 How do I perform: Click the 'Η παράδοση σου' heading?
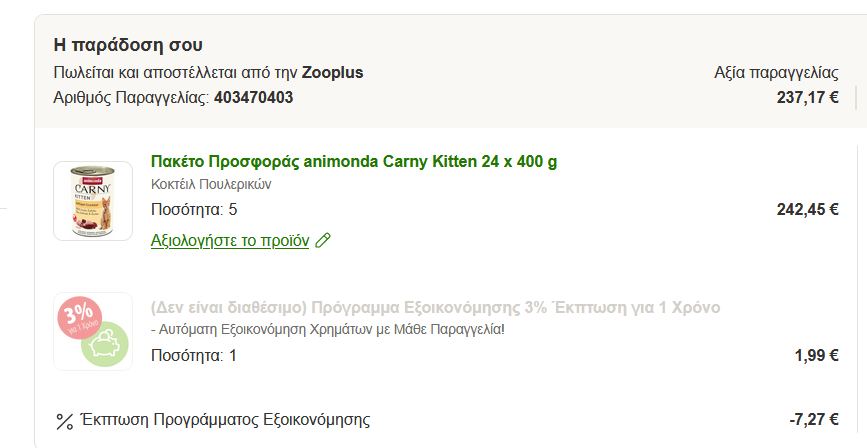[128, 46]
